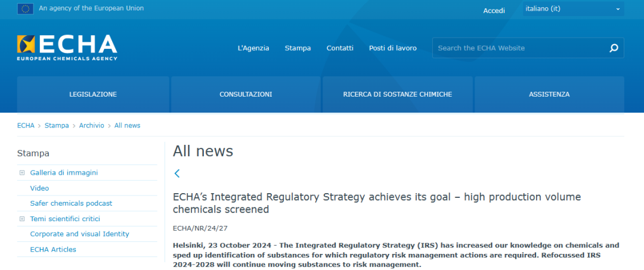The width and height of the screenshot is (644, 270).
Task: Open the Contatti link
Action: point(340,48)
